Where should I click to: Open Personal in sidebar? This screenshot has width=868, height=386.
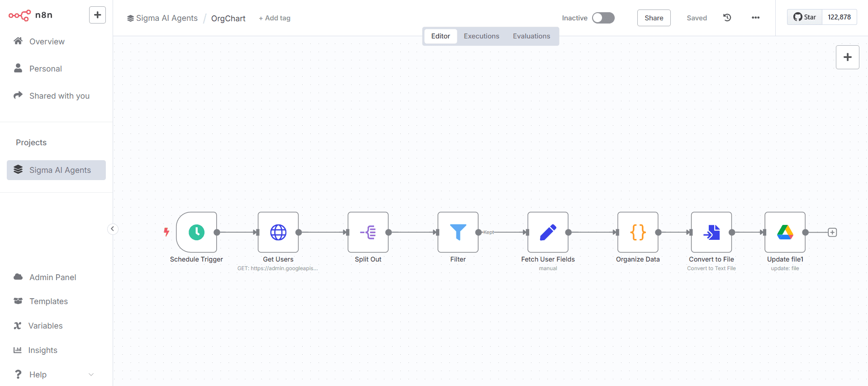(x=56, y=69)
